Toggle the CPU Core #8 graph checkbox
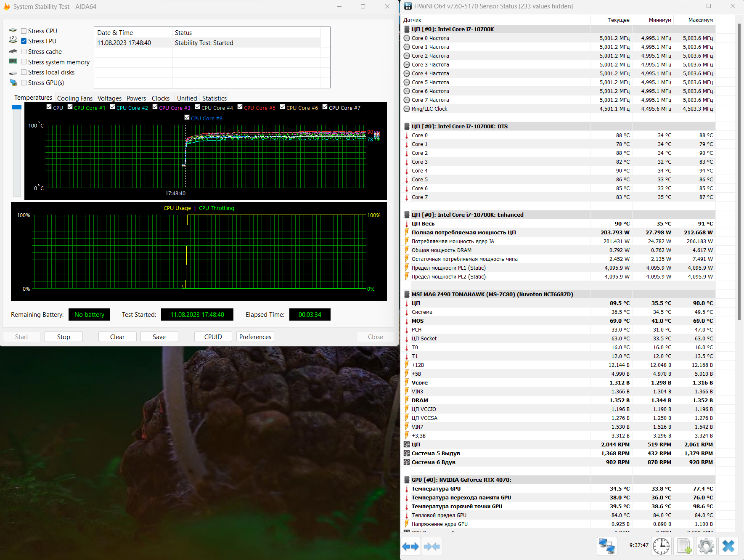Viewport: 744px width, 560px height. pos(187,117)
